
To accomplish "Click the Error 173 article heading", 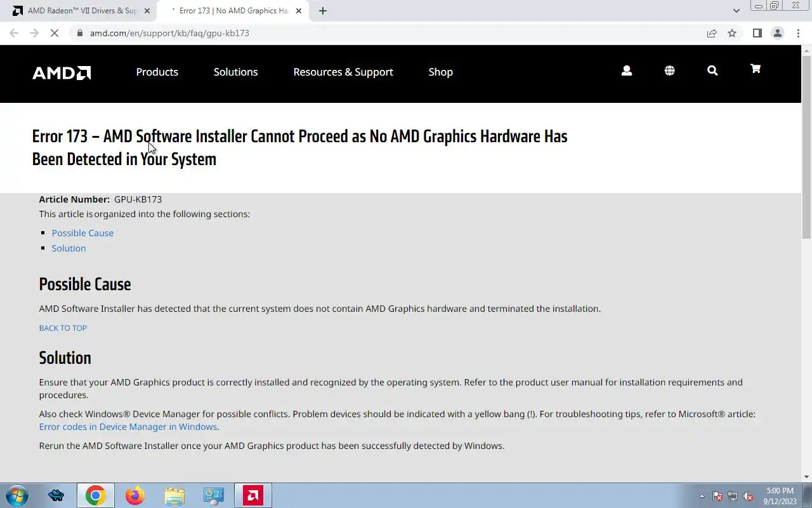I will tap(299, 147).
